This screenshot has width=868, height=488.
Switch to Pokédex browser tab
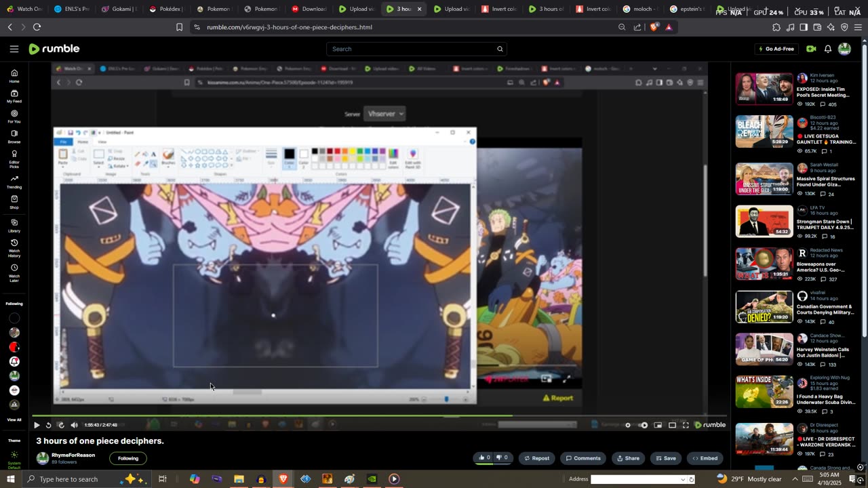[167, 9]
